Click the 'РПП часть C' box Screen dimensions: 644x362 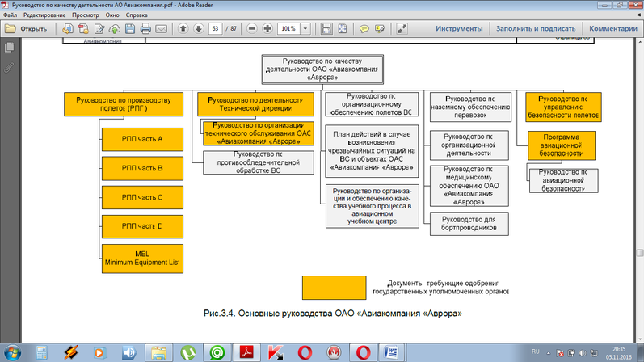tap(142, 198)
